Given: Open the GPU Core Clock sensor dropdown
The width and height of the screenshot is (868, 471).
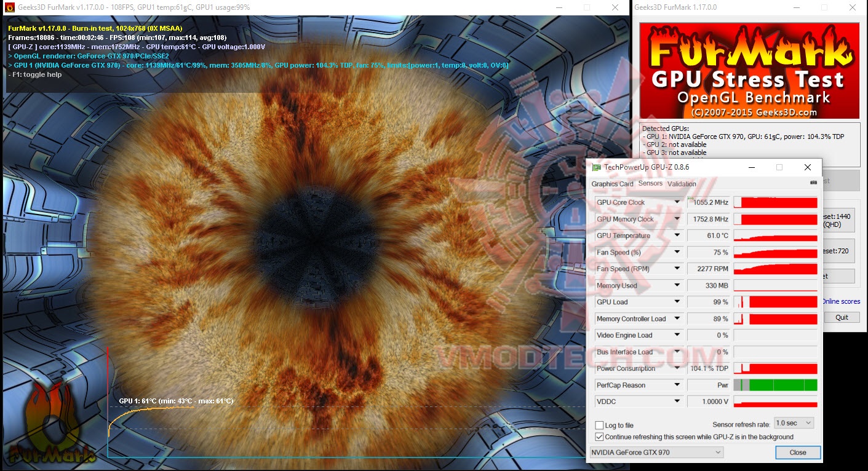Looking at the screenshot, I should pos(677,202).
